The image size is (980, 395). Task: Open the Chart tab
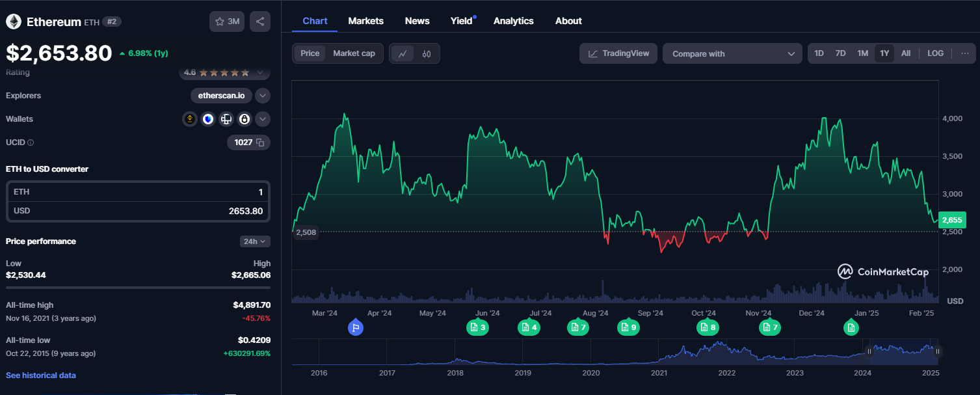315,21
